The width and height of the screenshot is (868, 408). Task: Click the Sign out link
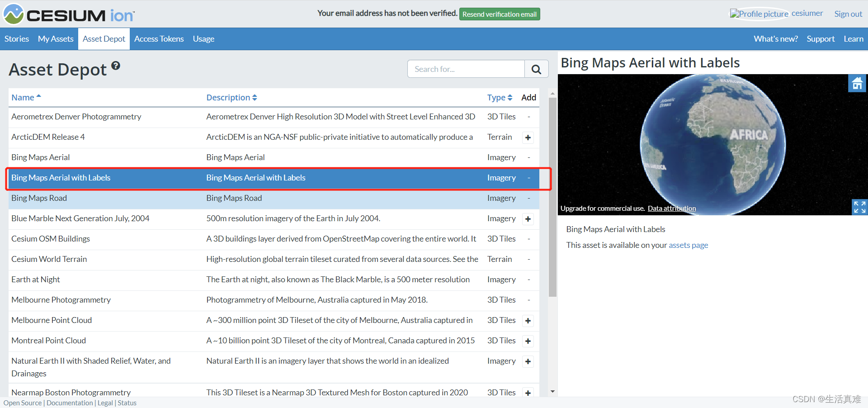848,14
